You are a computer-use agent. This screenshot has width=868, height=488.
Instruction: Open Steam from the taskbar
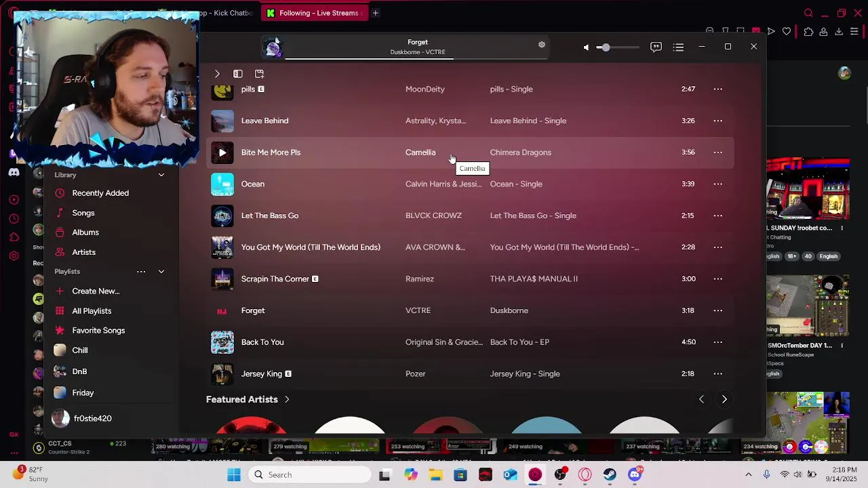pos(610,475)
